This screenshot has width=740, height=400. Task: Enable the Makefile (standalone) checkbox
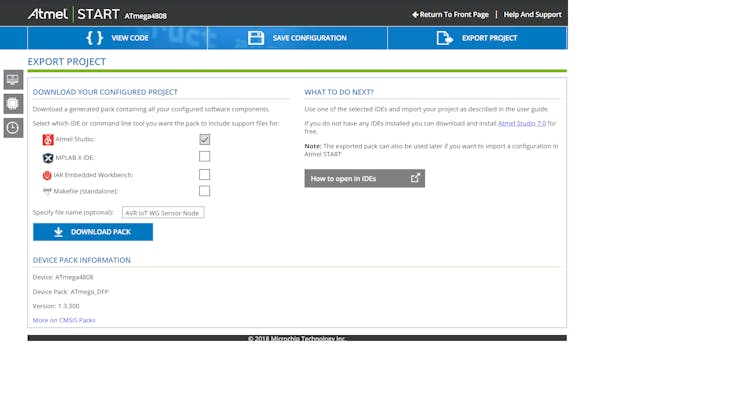[x=204, y=191]
